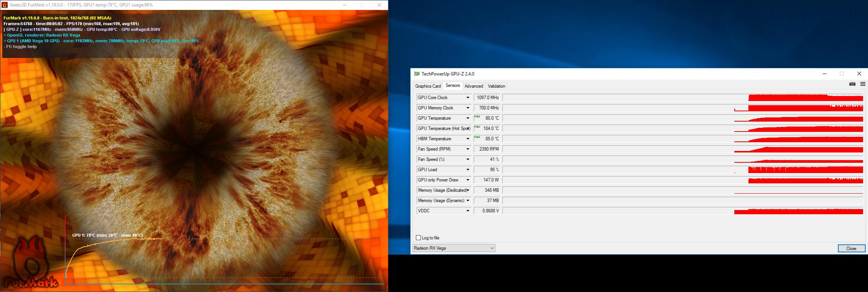Click the VDDC history graph
Image resolution: width=868 pixels, height=292 pixels.
[x=683, y=211]
